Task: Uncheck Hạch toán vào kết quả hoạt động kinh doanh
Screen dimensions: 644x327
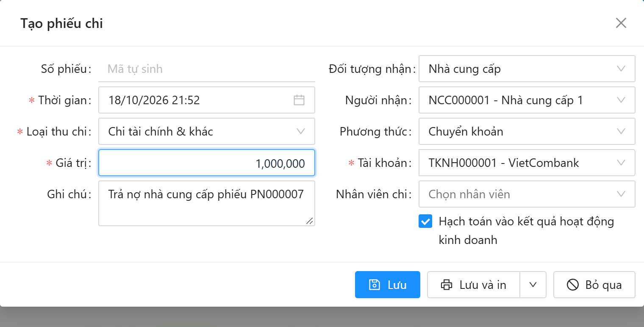Action: tap(425, 221)
